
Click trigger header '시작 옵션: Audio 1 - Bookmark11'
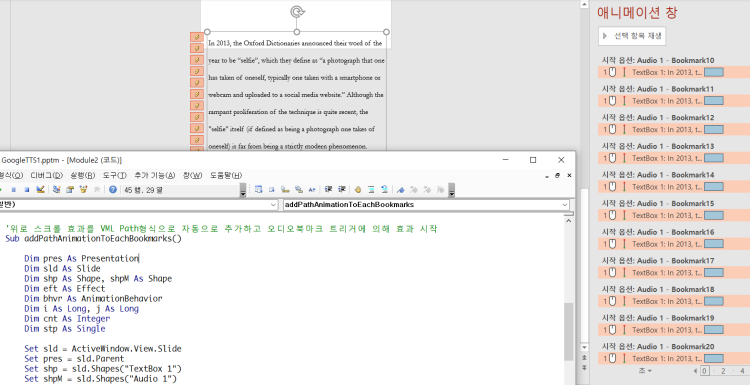click(658, 89)
